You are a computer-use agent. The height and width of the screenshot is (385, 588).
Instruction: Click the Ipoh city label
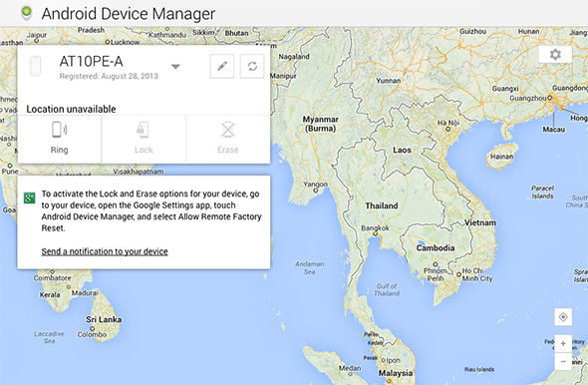coord(394,361)
